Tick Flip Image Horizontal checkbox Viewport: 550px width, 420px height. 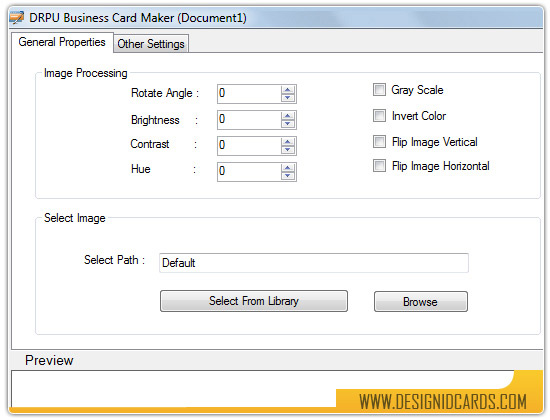[379, 165]
